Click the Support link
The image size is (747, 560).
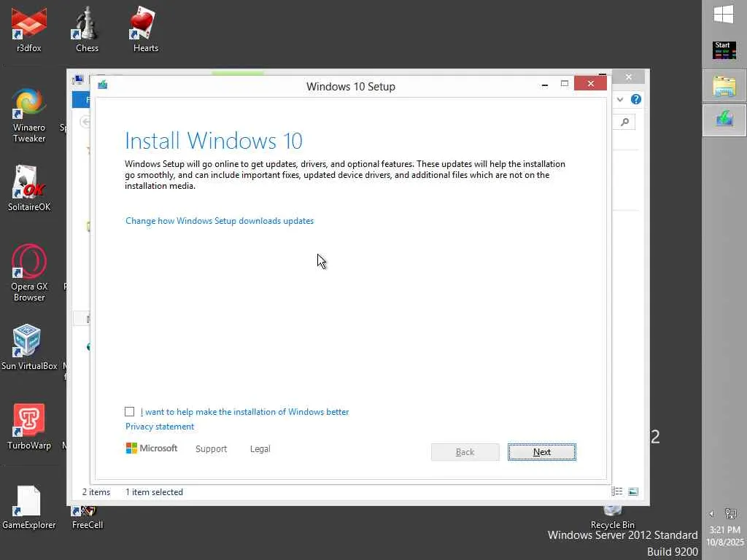(211, 448)
